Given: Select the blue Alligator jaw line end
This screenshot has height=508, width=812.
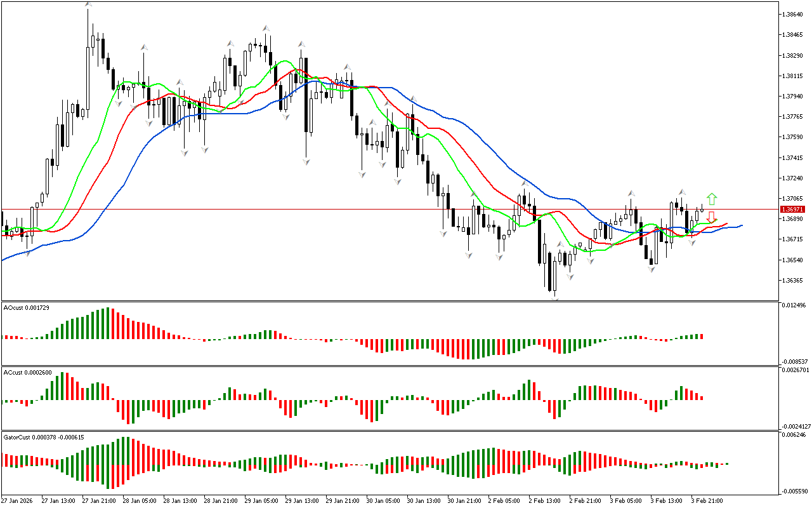Looking at the screenshot, I should coord(741,225).
